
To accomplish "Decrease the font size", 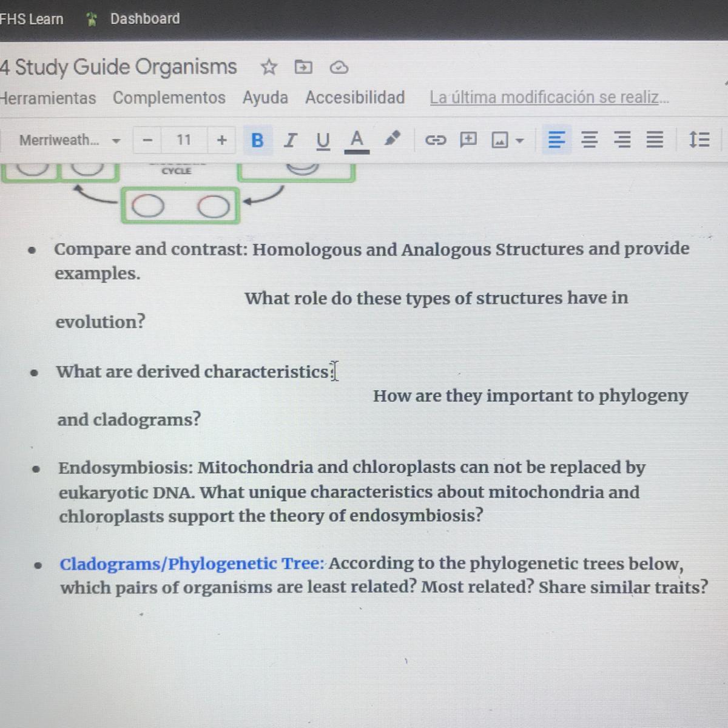I will pos(147,140).
